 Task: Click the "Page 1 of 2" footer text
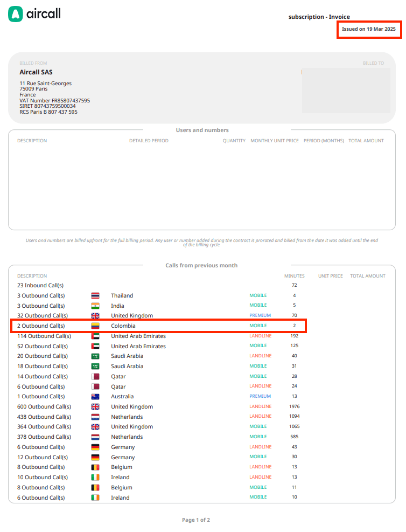[x=196, y=520]
